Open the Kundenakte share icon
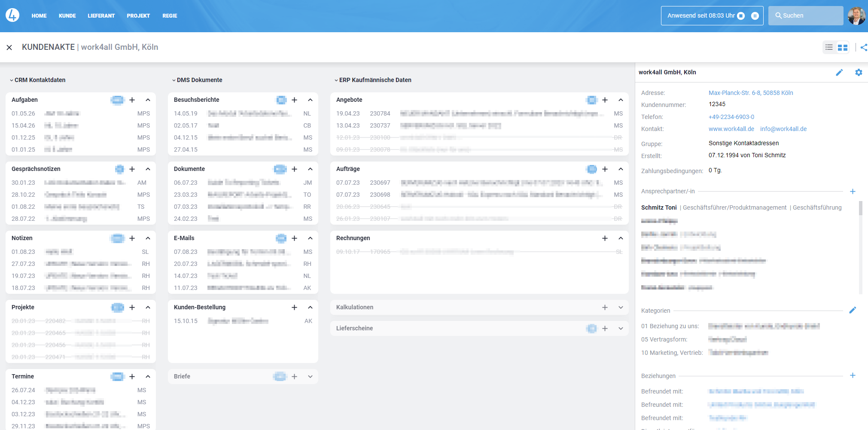Screen dimensions: 868x430 (x=864, y=47)
